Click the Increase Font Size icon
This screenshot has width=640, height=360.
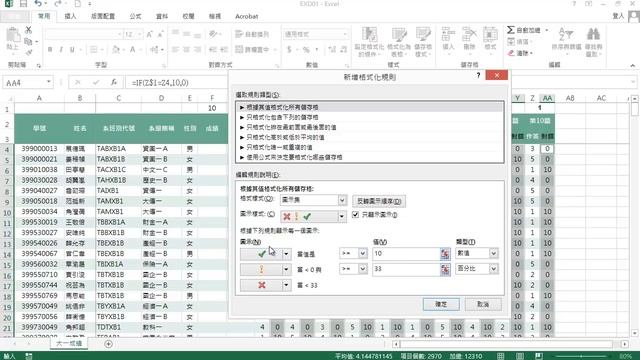149,34
